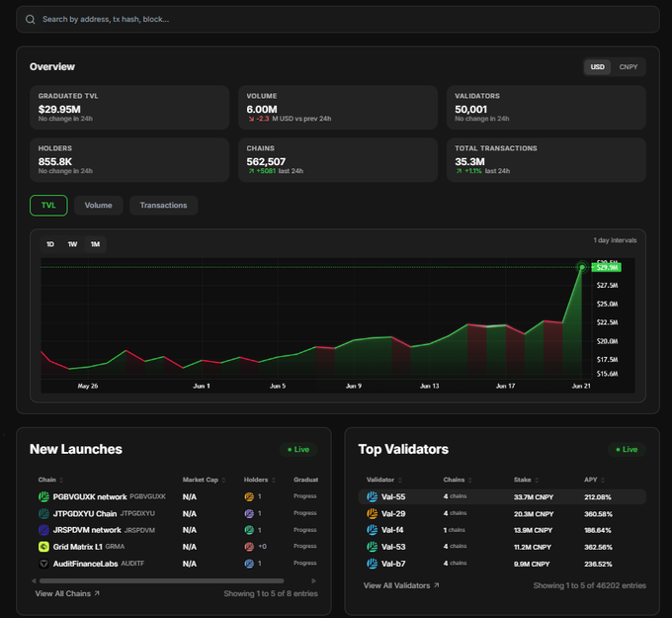
Task: Click 13.9M CNPY stake value
Action: (533, 531)
